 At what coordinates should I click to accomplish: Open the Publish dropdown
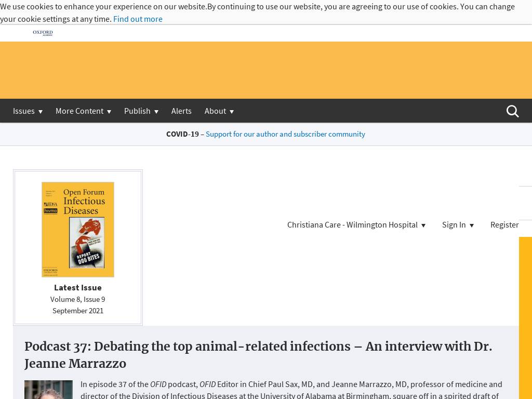[x=141, y=111]
